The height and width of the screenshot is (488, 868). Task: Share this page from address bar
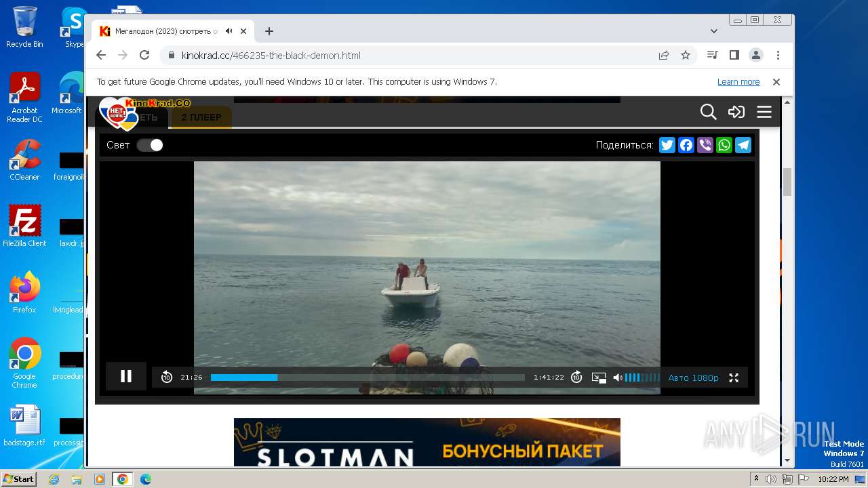pyautogui.click(x=664, y=56)
